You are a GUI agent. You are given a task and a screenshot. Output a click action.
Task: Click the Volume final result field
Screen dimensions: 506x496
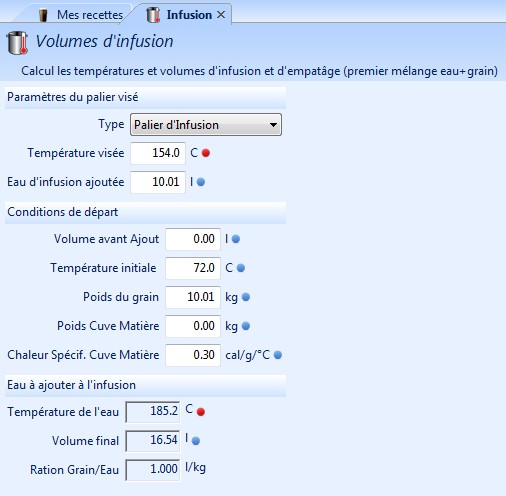(x=153, y=441)
